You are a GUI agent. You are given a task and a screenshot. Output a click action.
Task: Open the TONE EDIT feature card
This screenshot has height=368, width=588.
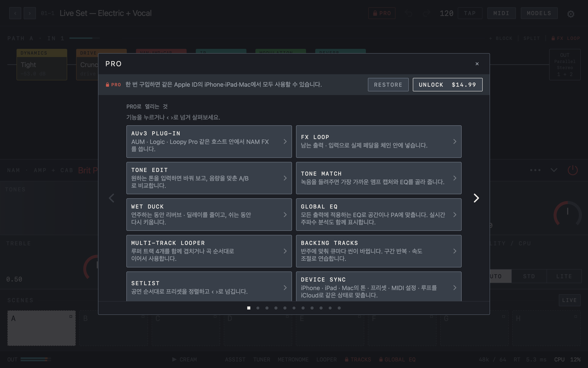click(x=209, y=178)
